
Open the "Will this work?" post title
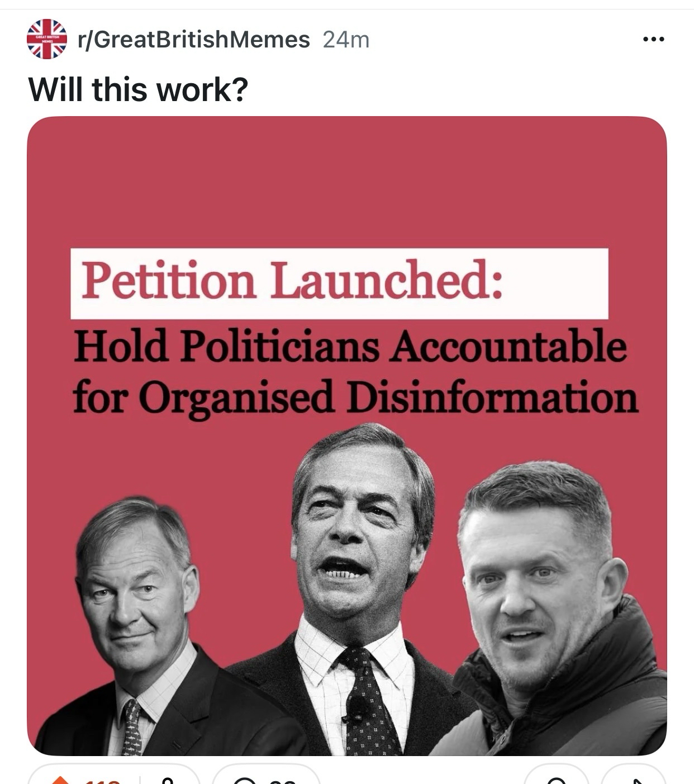click(137, 89)
